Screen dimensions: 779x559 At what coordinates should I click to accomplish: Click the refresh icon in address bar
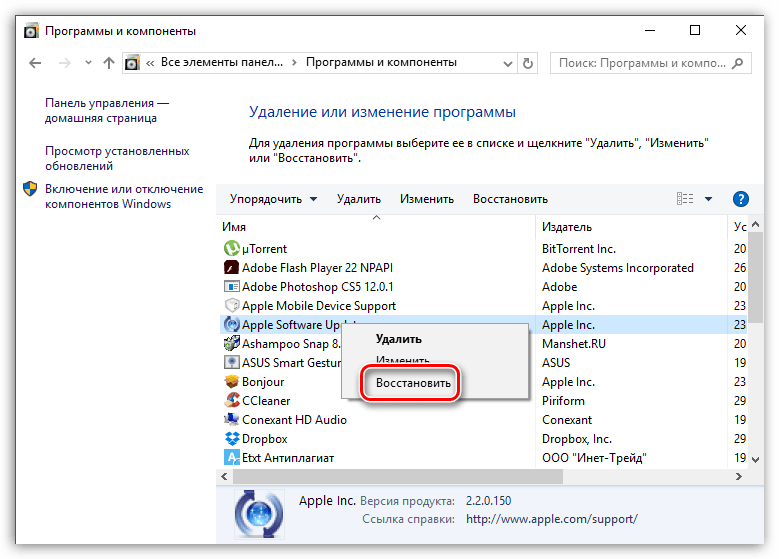(x=528, y=64)
